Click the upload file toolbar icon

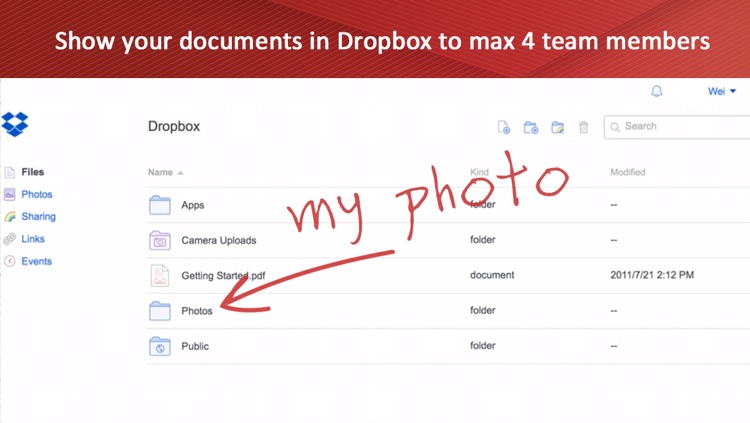(x=504, y=127)
